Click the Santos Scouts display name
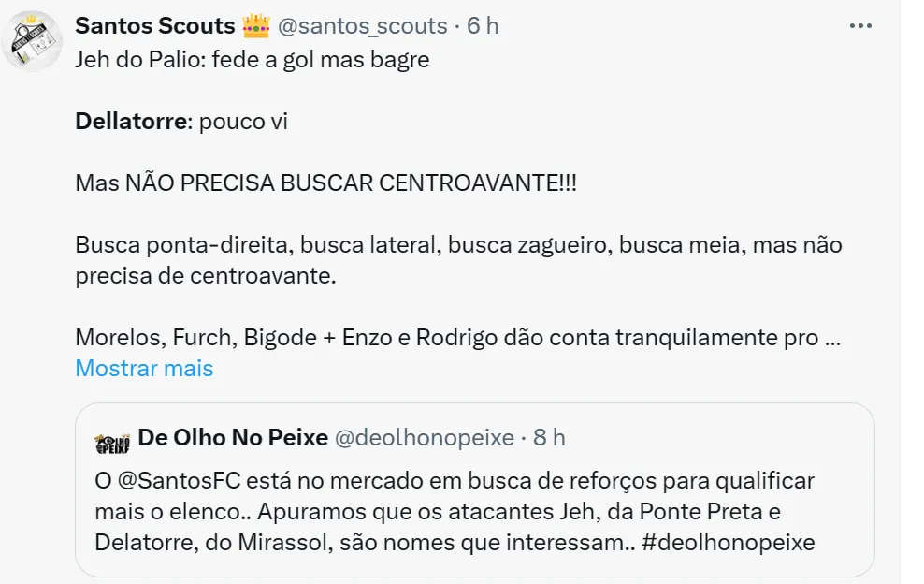This screenshot has height=584, width=924. (154, 26)
